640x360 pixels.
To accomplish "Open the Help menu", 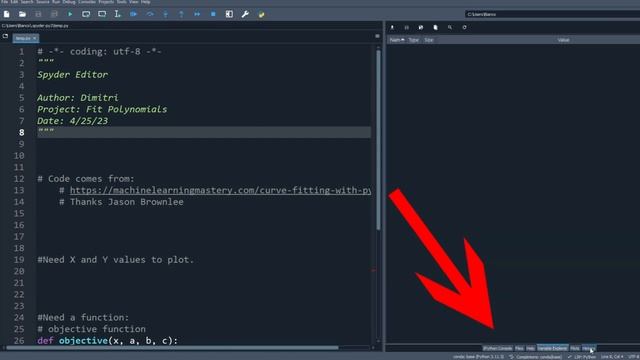I will click(146, 2).
